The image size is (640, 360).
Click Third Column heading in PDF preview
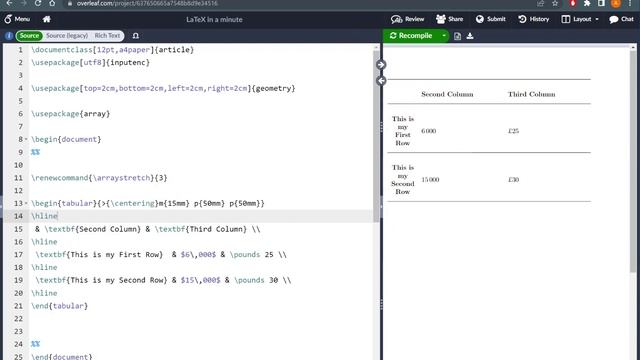(x=531, y=94)
